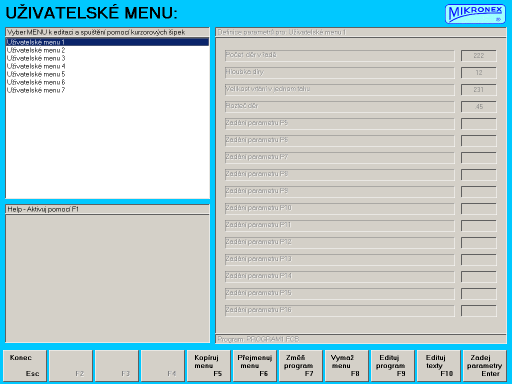Image resolution: width=512 pixels, height=384 pixels.
Task: Click the Help - Aktivuj pomocí F1 header
Action: tap(107, 209)
